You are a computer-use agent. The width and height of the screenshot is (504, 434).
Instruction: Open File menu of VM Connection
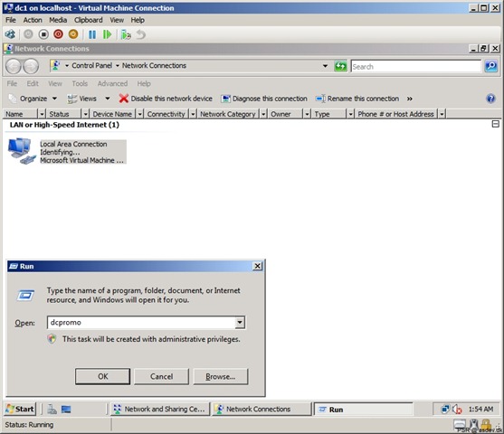click(10, 20)
